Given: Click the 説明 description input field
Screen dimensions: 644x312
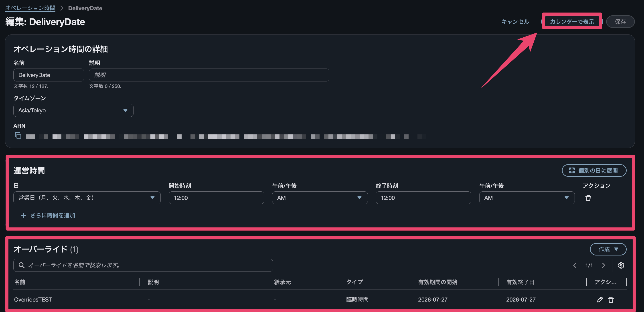Looking at the screenshot, I should (x=209, y=75).
